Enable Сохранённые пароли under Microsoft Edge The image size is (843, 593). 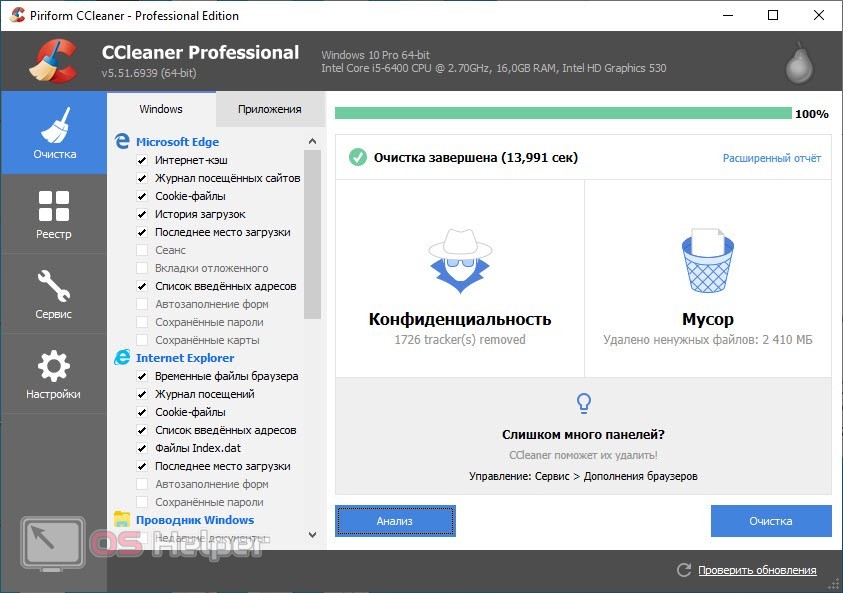(142, 322)
